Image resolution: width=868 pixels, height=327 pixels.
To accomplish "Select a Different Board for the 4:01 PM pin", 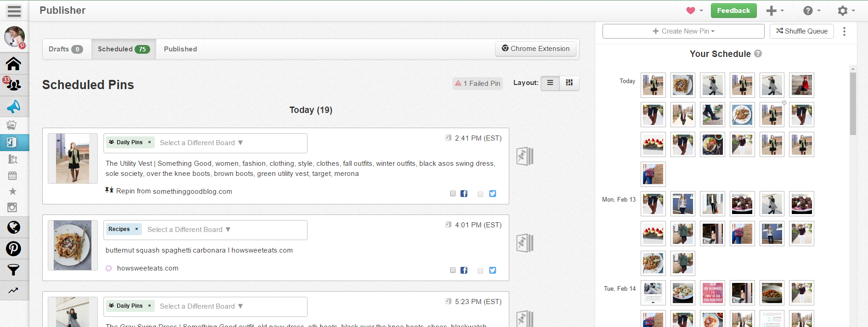I will point(189,230).
